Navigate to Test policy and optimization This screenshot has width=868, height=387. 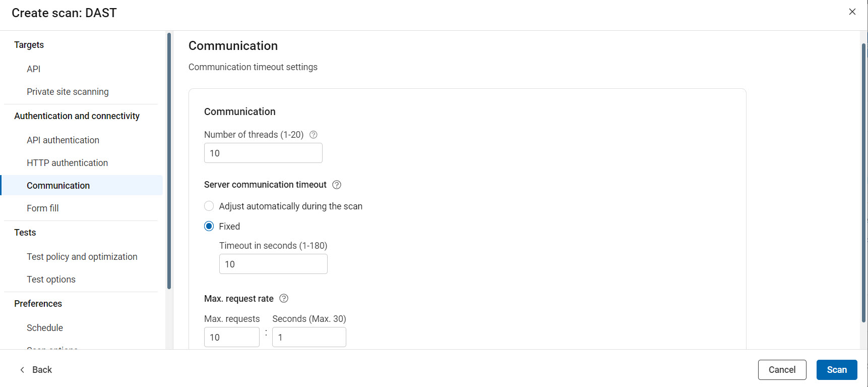pos(82,256)
